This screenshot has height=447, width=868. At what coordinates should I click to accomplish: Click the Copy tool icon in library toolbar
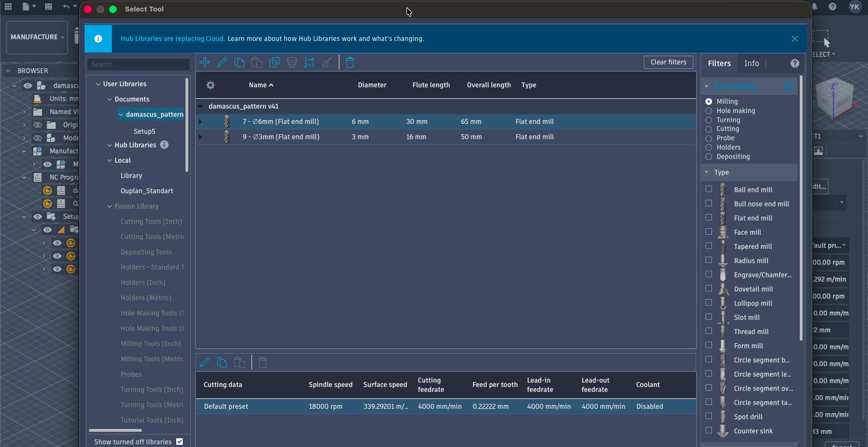(x=240, y=62)
